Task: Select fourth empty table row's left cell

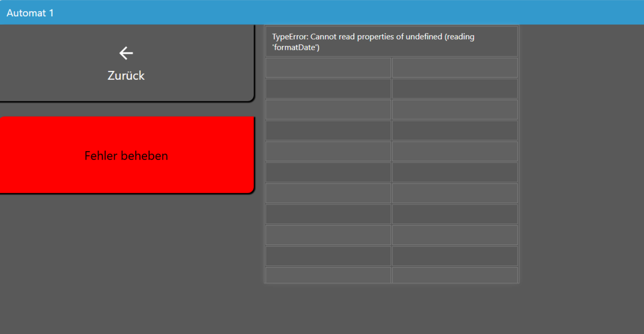Action: [x=328, y=131]
